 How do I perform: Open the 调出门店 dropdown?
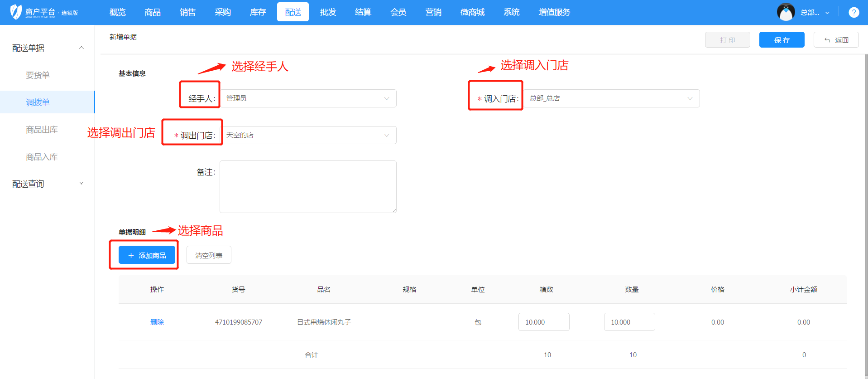pyautogui.click(x=308, y=135)
